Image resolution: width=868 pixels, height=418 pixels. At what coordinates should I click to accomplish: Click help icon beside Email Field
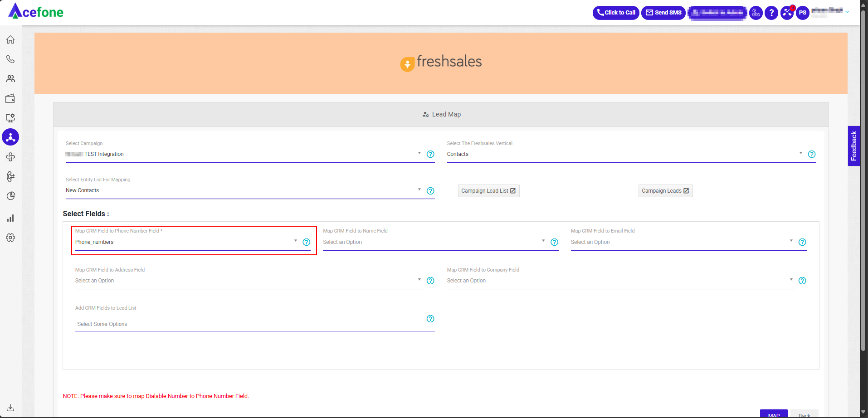click(x=802, y=242)
